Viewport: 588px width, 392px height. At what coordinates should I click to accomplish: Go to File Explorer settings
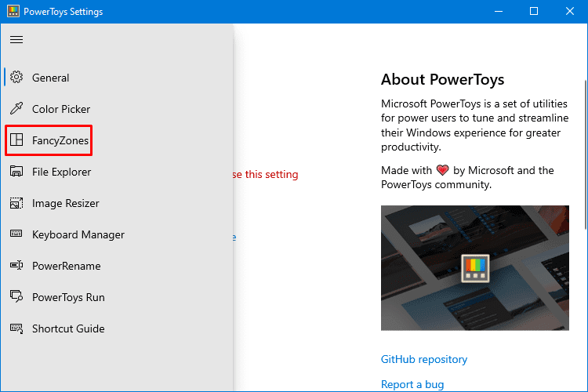(118, 172)
